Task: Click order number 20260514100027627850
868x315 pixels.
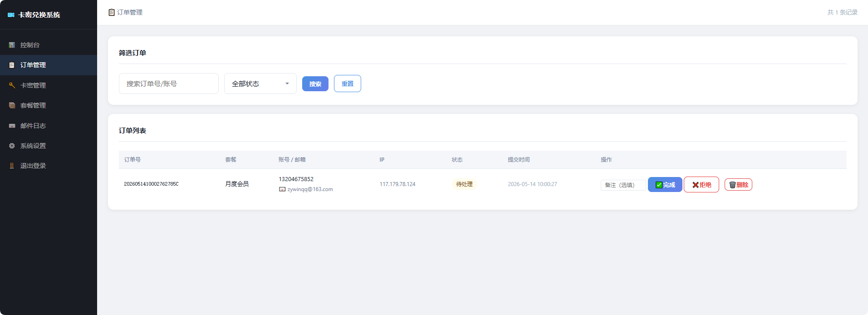Action: click(x=151, y=184)
